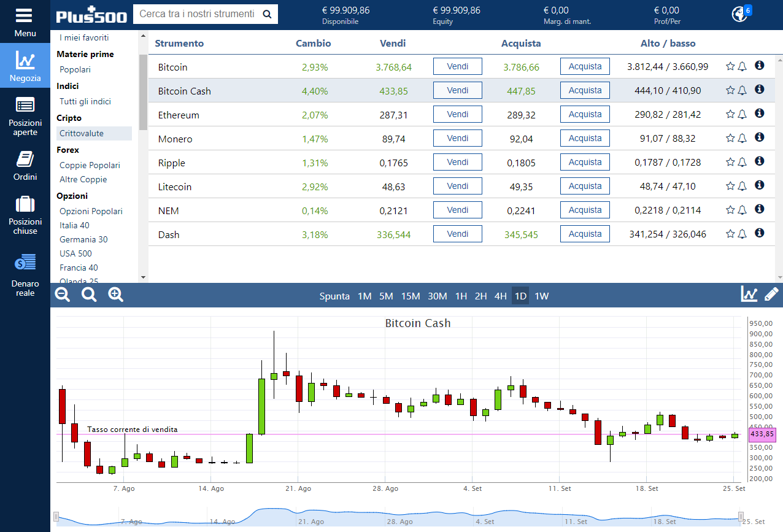Select the pencil drawing tool
Viewport: 783px width, 532px height.
(x=771, y=294)
